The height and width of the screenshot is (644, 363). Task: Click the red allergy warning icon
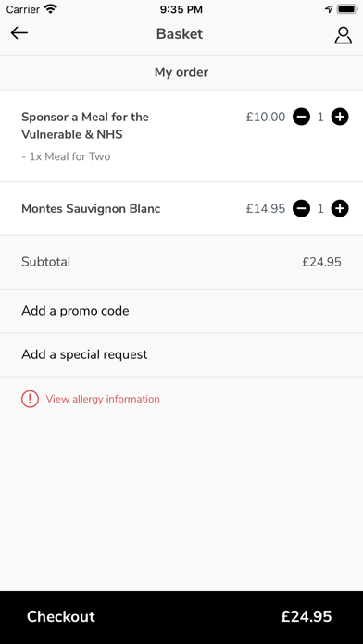(x=30, y=399)
